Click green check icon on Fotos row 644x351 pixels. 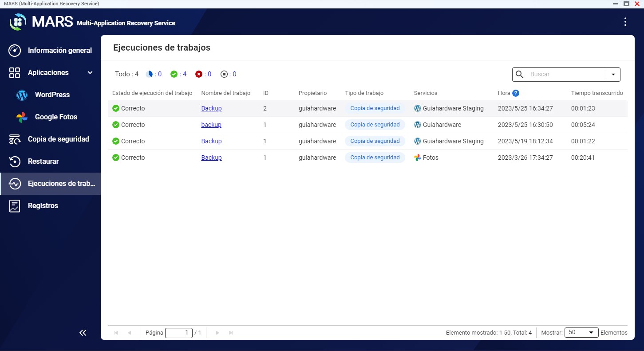tap(116, 158)
